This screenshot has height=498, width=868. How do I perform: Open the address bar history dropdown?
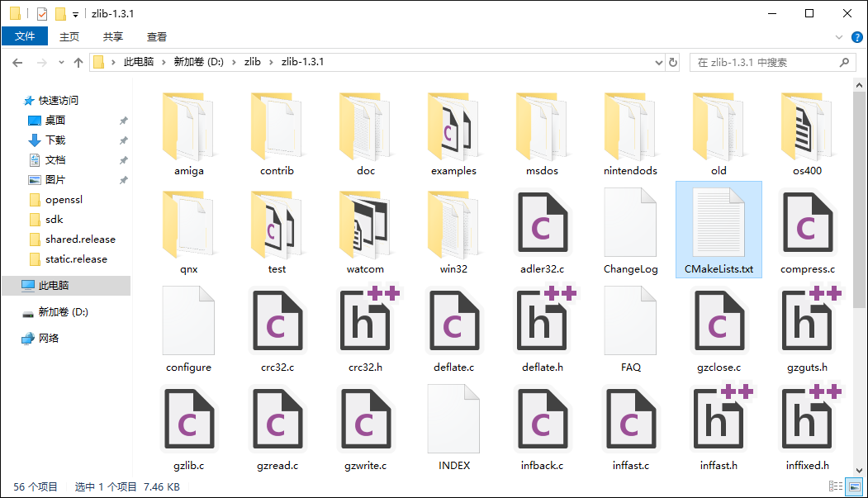(658, 62)
